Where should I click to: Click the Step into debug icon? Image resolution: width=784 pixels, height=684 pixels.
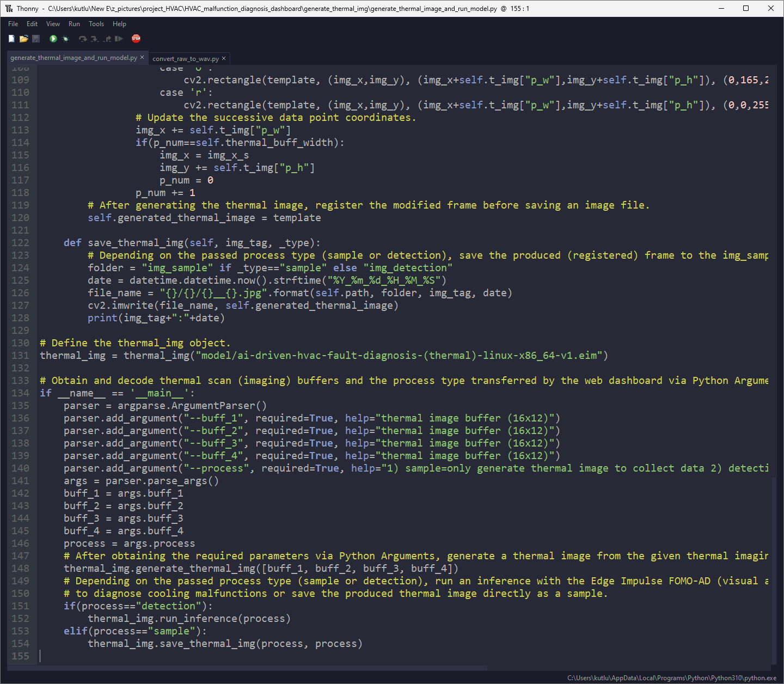[x=95, y=39]
